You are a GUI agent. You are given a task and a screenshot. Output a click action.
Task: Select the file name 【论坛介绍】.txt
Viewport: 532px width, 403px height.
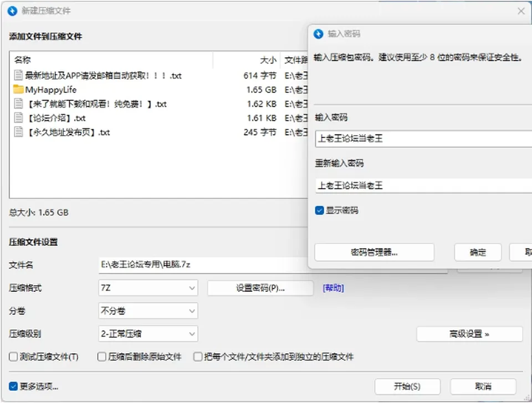click(55, 118)
